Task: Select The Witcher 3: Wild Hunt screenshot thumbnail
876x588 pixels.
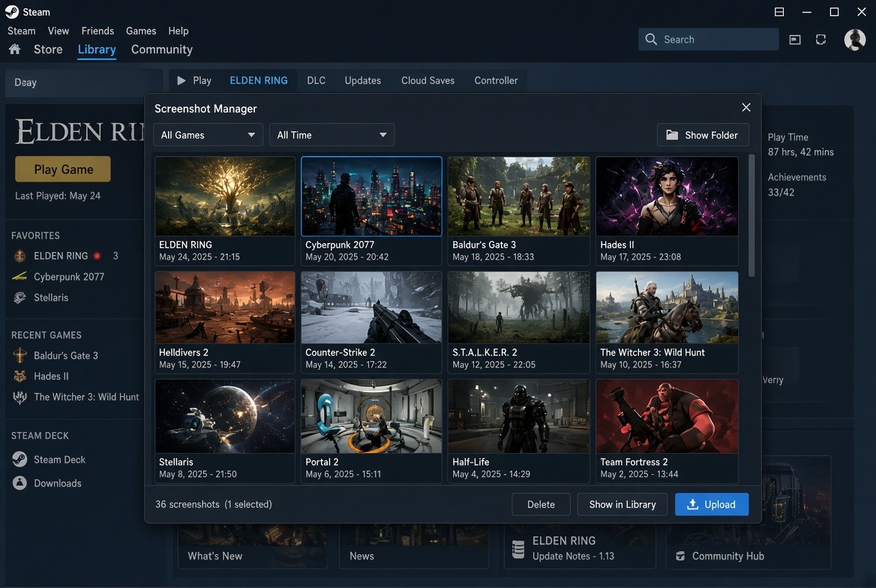Action: point(667,307)
